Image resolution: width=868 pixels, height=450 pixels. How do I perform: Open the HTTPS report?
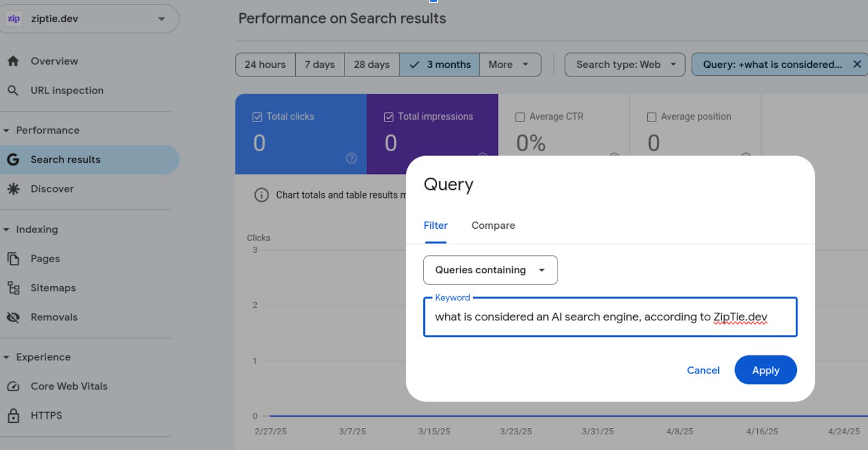pyautogui.click(x=46, y=415)
